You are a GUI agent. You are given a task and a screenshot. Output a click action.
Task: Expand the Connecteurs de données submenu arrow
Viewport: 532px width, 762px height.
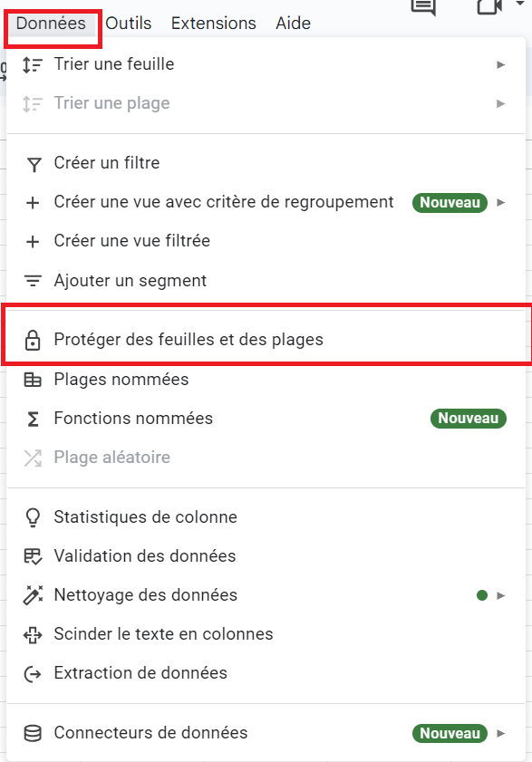coord(501,733)
